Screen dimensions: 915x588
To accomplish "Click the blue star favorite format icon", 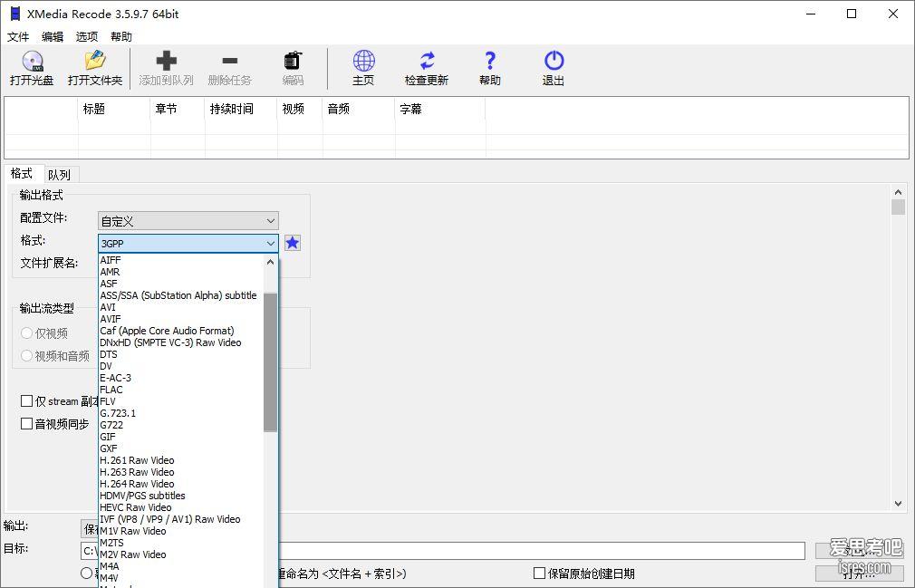I will (293, 243).
